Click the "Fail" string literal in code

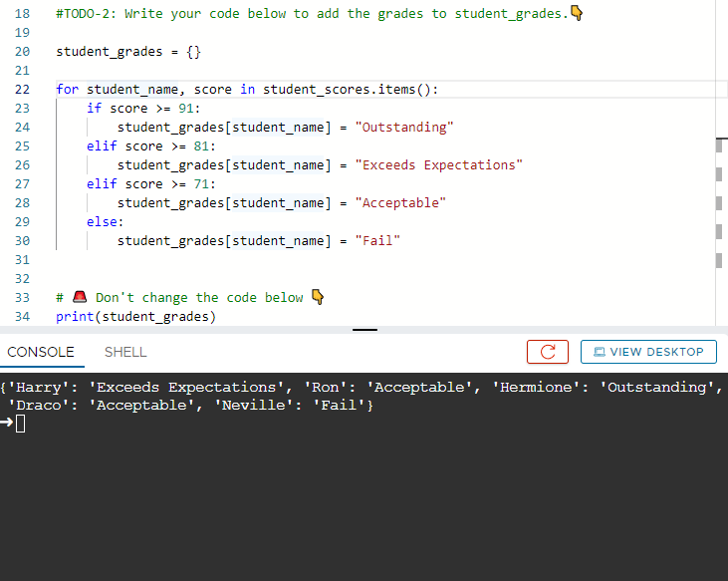point(377,240)
